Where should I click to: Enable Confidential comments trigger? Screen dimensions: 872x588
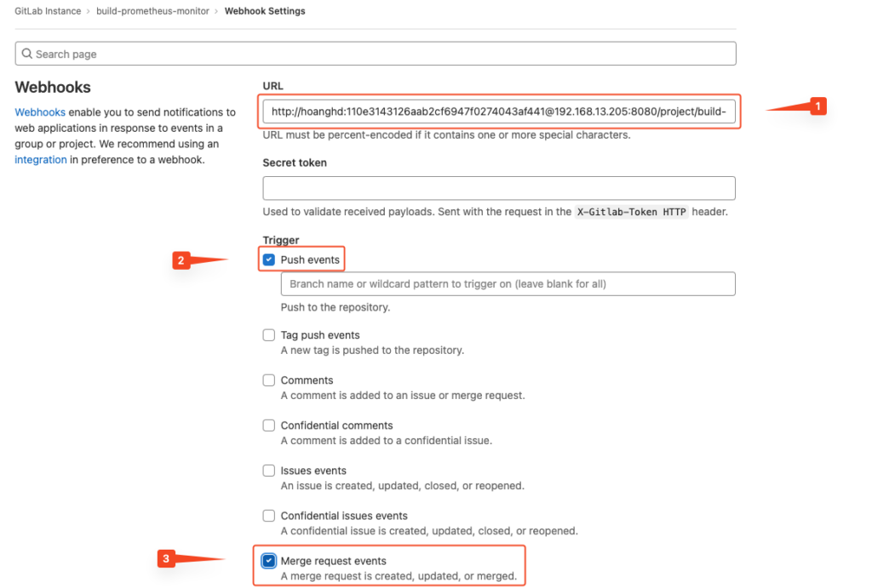pos(268,425)
